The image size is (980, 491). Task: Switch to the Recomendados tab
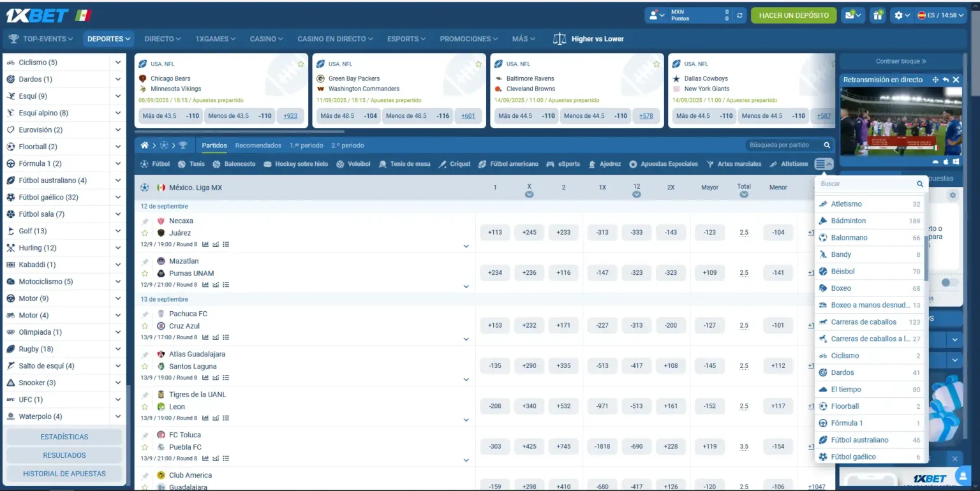pyautogui.click(x=258, y=145)
